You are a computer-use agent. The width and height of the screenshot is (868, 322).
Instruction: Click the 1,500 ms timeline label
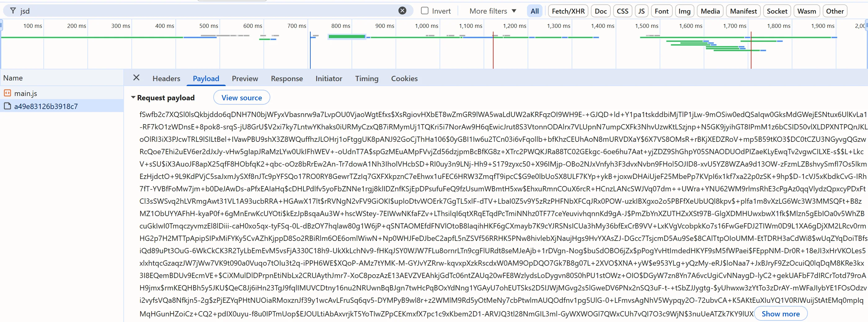[x=647, y=26]
